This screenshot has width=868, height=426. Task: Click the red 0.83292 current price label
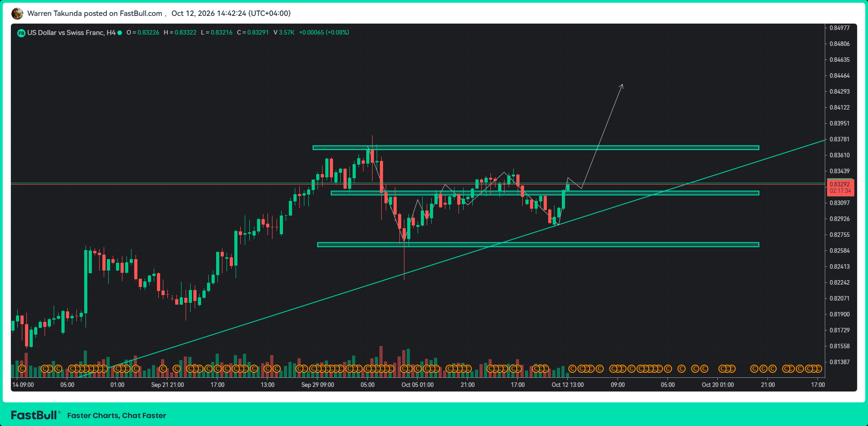tap(840, 187)
